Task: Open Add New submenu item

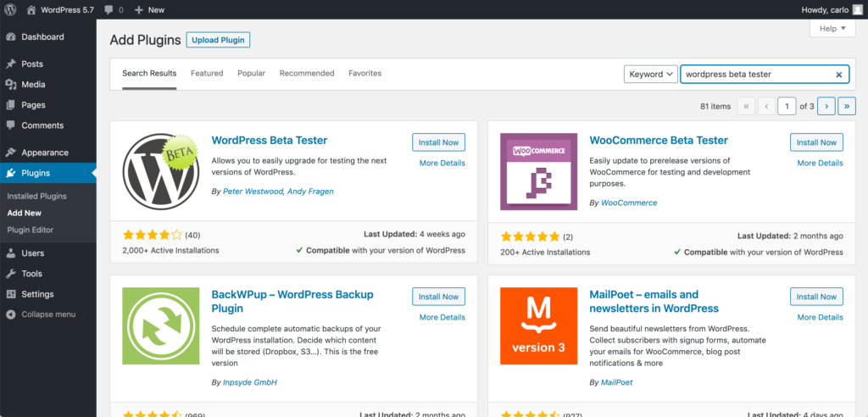Action: pos(25,214)
